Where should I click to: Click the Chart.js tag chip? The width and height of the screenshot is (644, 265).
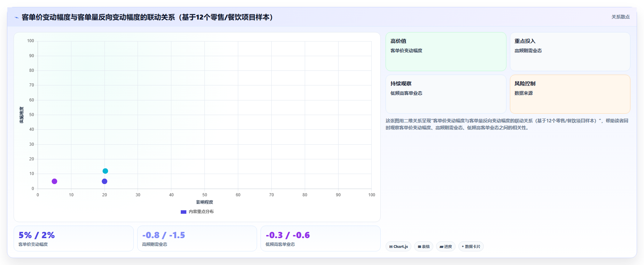pos(398,247)
